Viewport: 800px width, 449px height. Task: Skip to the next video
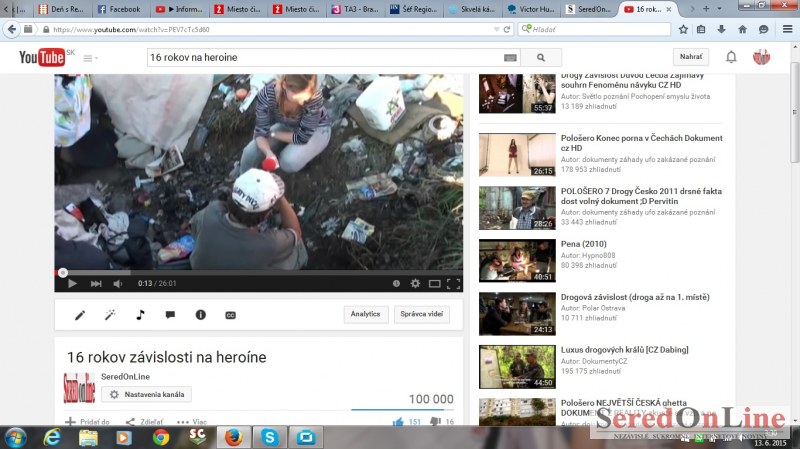point(96,284)
